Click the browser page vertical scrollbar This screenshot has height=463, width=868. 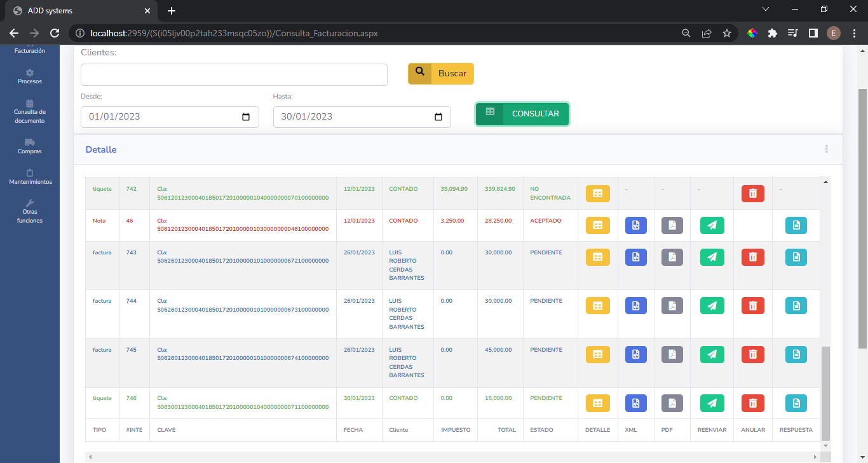[863, 219]
